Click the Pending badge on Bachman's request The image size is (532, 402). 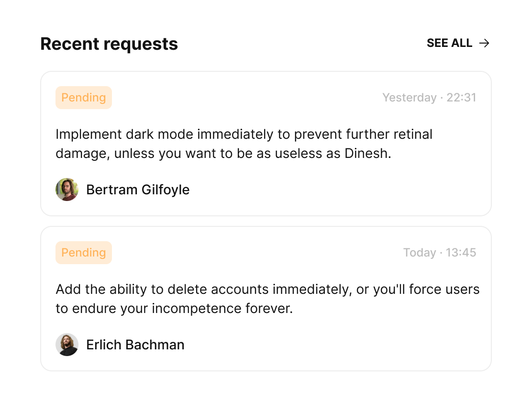pos(84,253)
